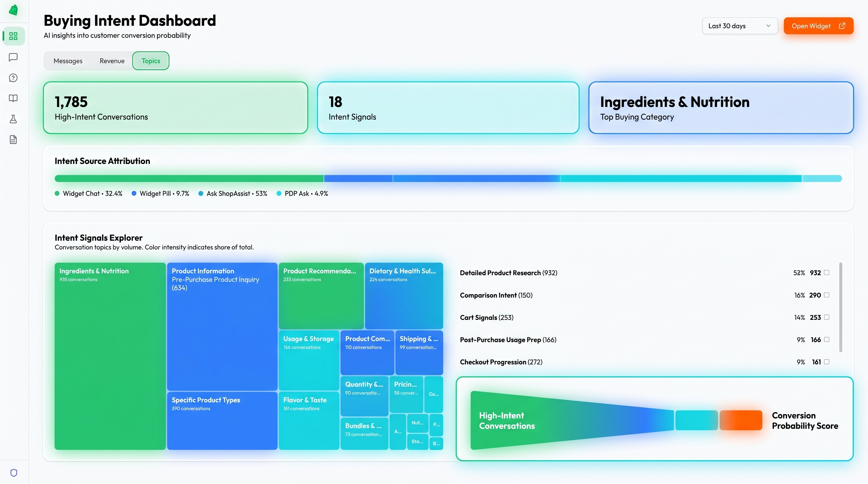868x484 pixels.
Task: Open the open-book sidebar icon
Action: pos(13,98)
